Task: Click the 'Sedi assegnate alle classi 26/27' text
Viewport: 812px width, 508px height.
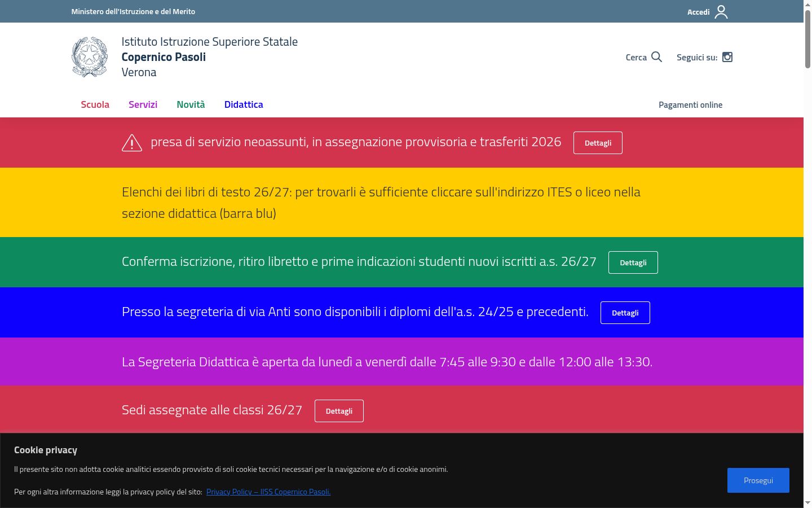Action: pyautogui.click(x=212, y=410)
